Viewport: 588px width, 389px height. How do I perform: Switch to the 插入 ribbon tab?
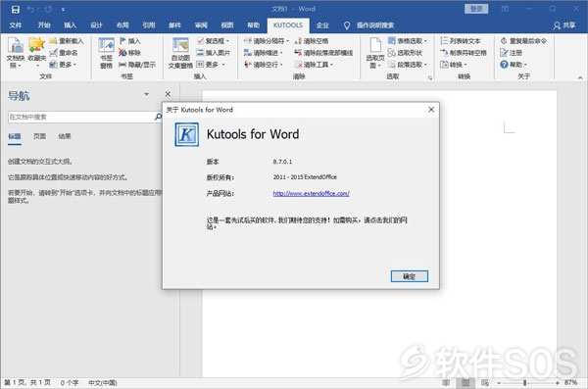point(71,25)
